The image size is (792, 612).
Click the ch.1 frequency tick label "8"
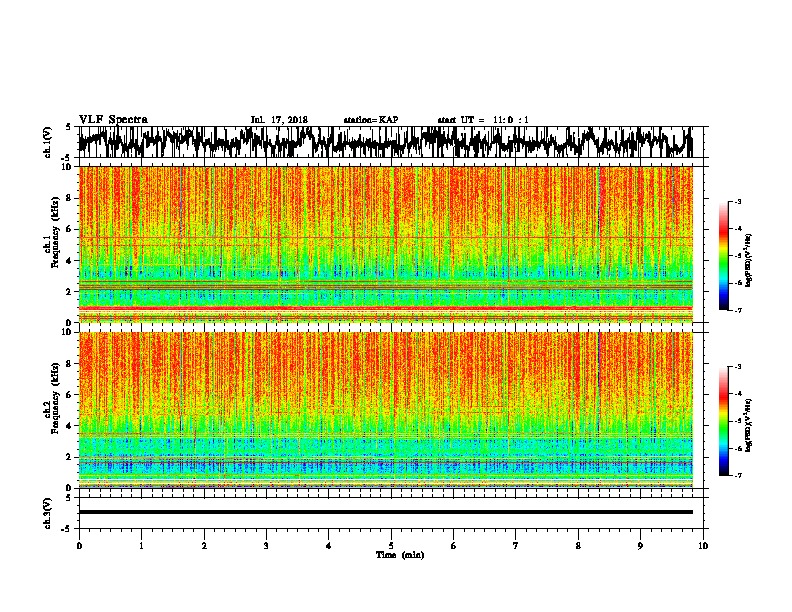click(x=69, y=198)
